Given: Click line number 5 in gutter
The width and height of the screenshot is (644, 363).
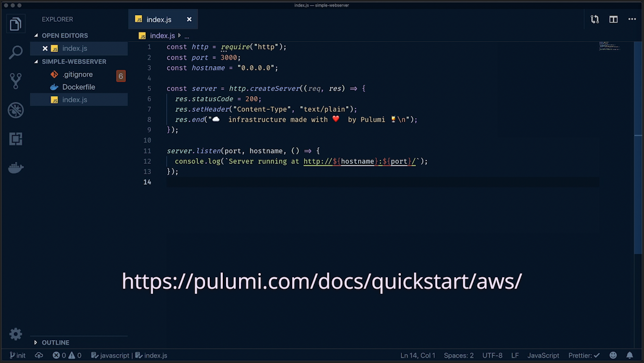Looking at the screenshot, I should [x=149, y=88].
